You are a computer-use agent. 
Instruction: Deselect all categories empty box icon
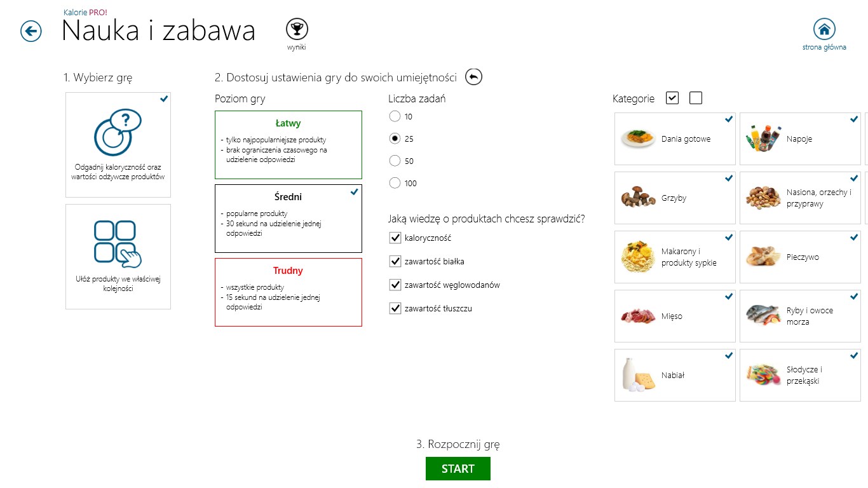(696, 98)
